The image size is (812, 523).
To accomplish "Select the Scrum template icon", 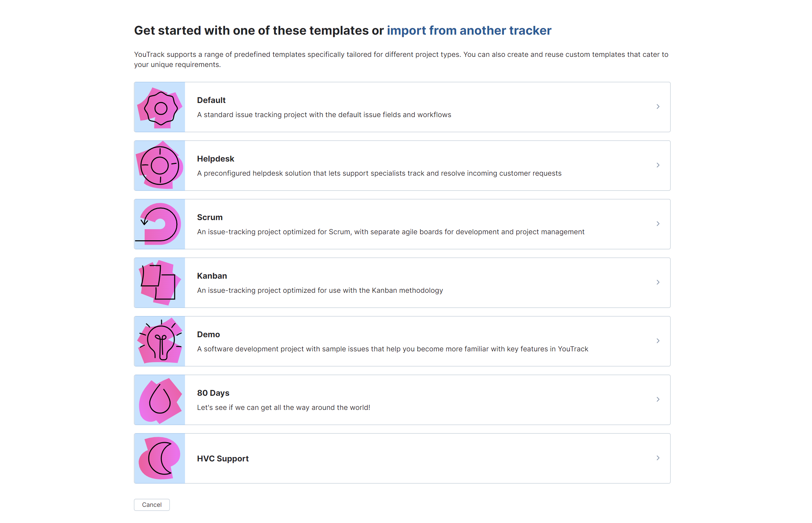I will click(159, 224).
